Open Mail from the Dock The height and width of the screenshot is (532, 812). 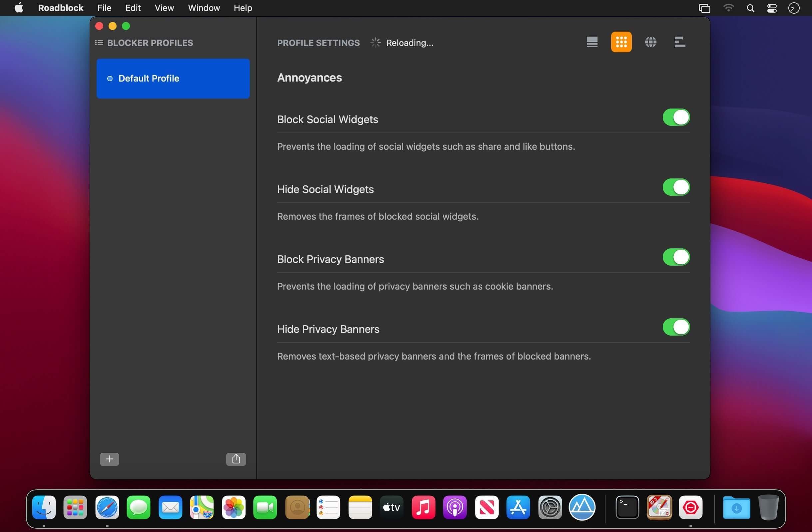170,507
